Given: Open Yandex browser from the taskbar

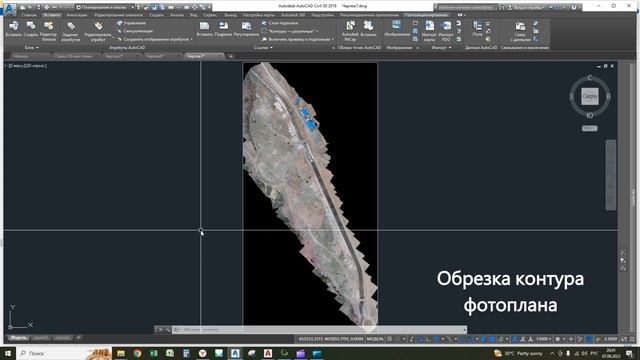Looking at the screenshot, I should [202, 353].
